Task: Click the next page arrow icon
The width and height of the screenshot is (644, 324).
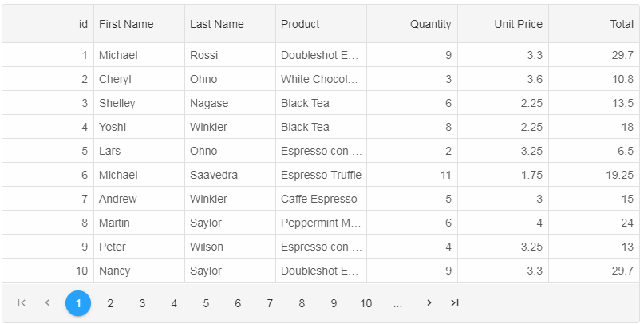Action: [429, 302]
